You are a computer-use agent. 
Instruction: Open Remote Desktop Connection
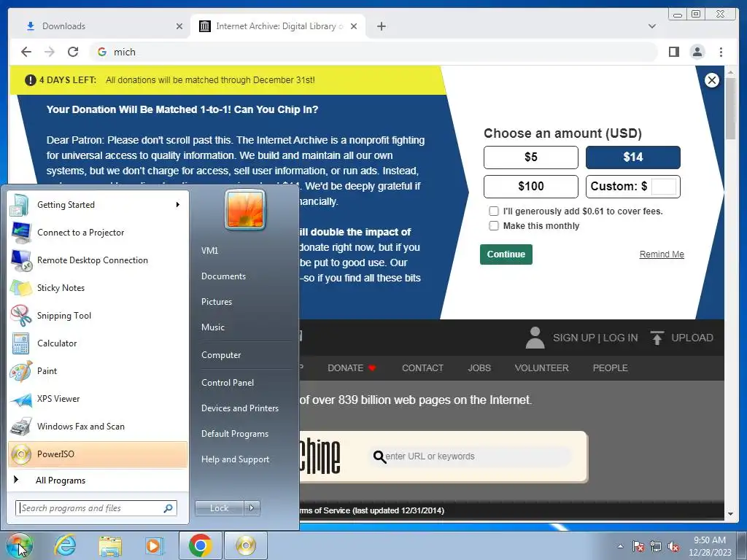98,260
